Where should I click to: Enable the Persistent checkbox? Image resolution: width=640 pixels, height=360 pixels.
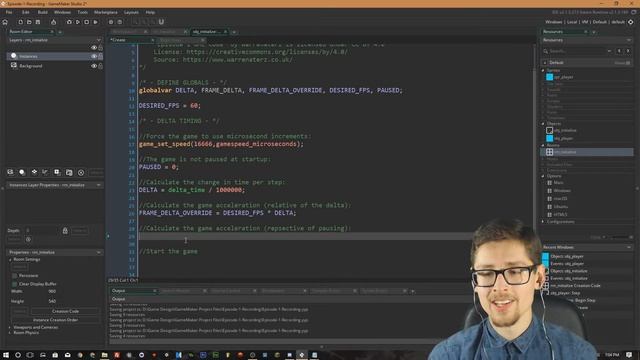15,276
